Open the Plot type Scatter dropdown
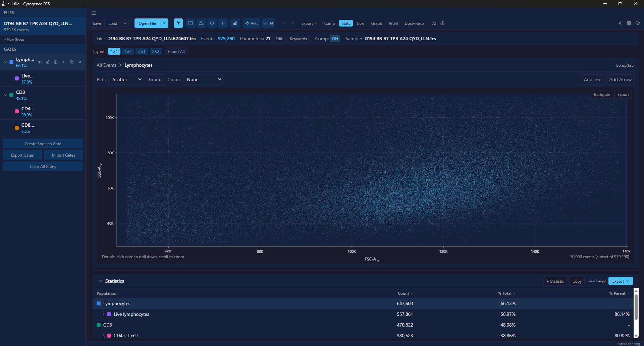The height and width of the screenshot is (346, 644). [x=126, y=79]
